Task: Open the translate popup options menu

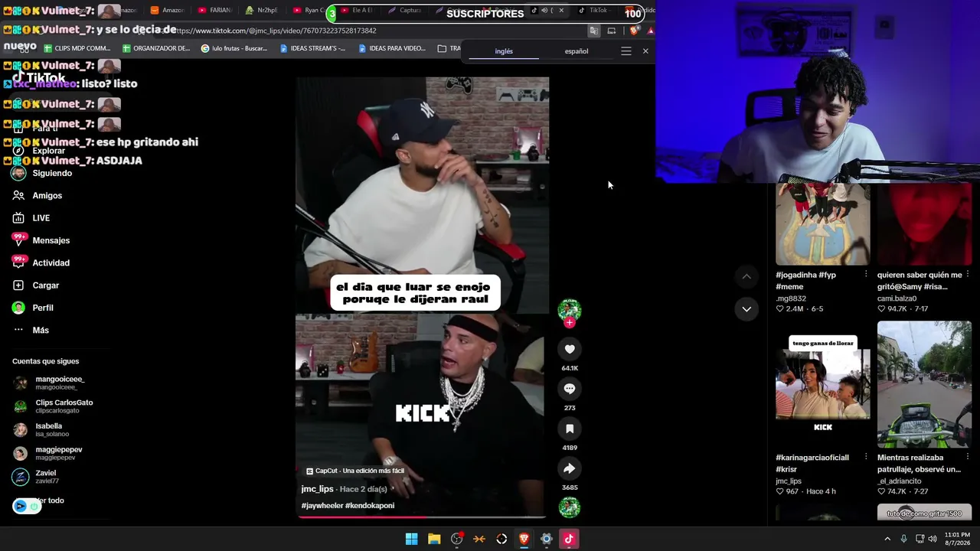Action: [x=626, y=51]
